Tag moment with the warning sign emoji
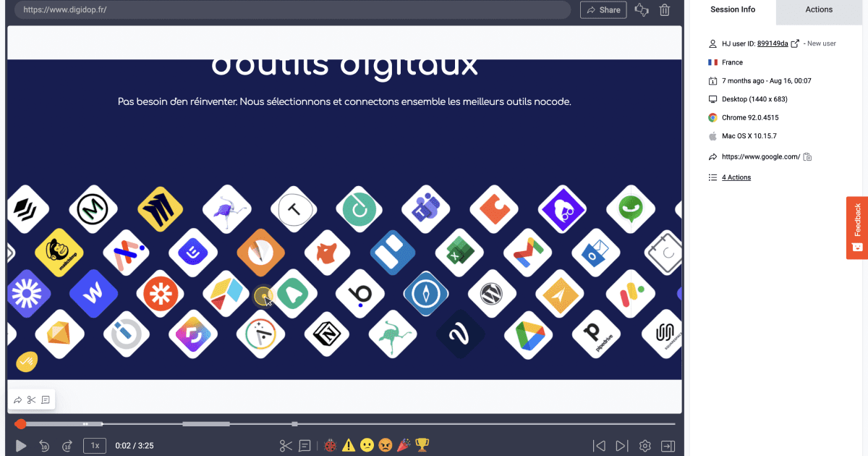The height and width of the screenshot is (456, 868). pos(349,445)
